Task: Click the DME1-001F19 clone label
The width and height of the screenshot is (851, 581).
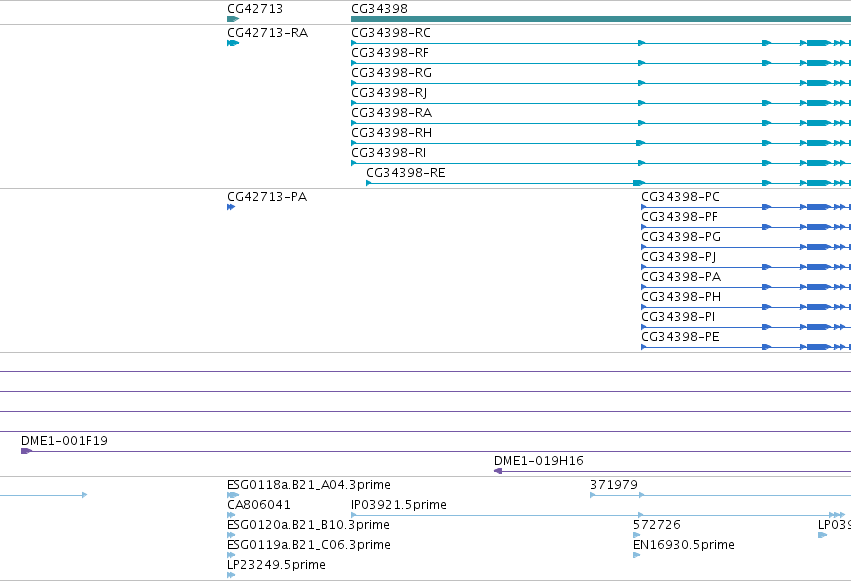Action: 64,440
